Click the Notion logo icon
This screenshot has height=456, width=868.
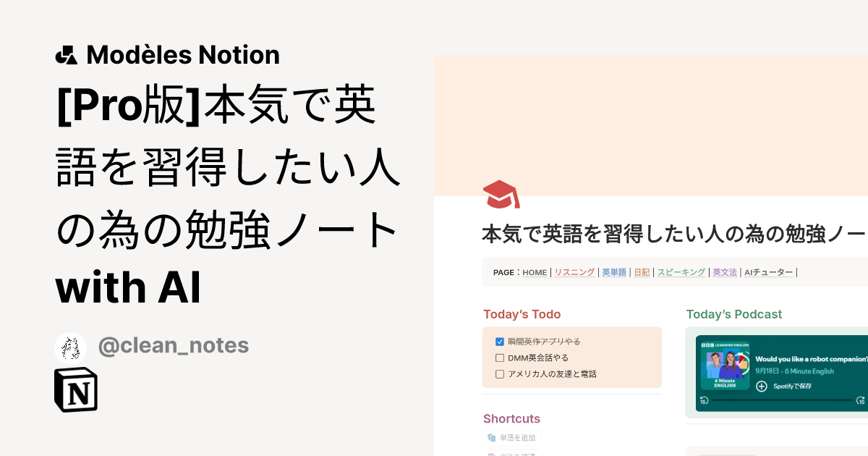coord(75,389)
